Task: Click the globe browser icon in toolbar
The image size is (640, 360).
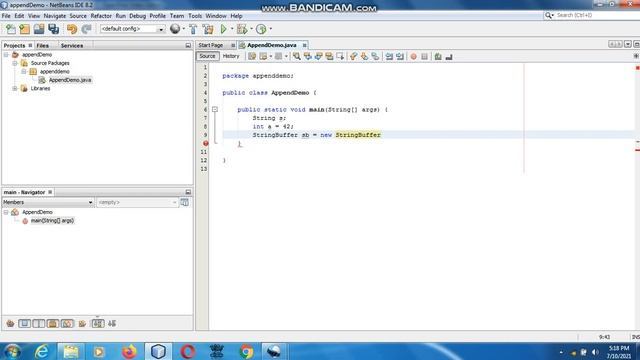Action: [x=175, y=29]
